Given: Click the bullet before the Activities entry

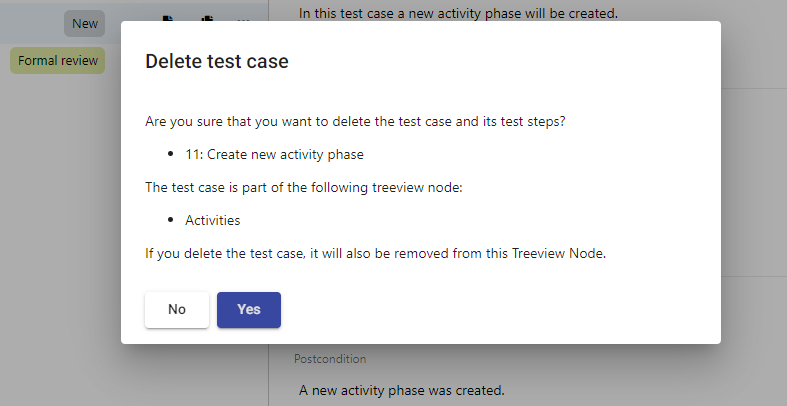Looking at the screenshot, I should point(174,220).
